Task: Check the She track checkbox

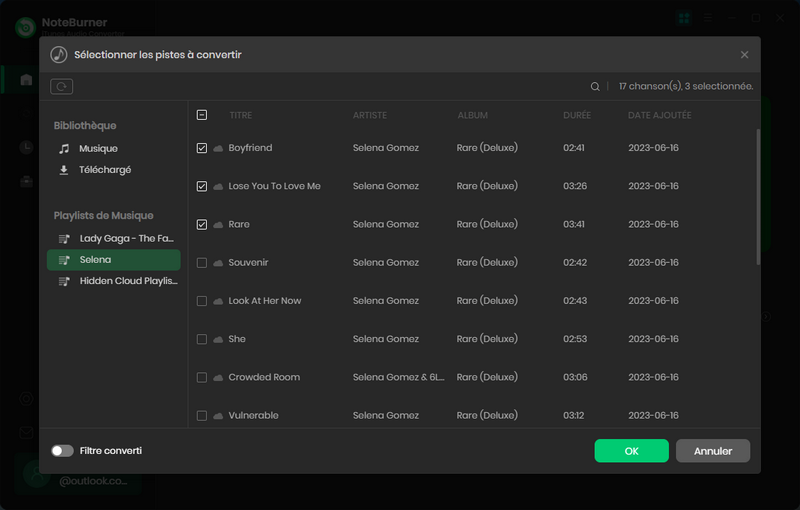Action: 202,339
